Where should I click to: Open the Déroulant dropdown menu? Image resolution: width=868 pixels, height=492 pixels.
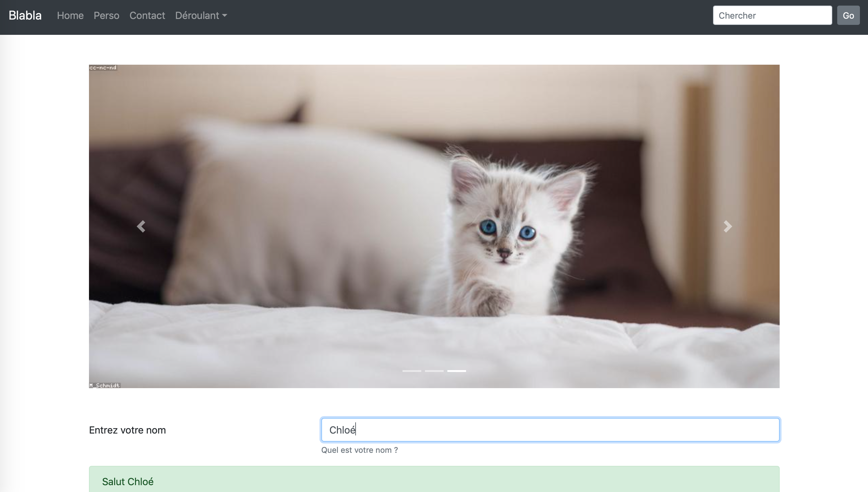(197, 16)
